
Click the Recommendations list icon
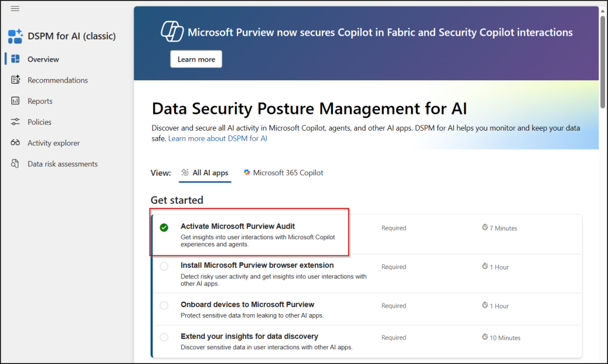pyautogui.click(x=15, y=80)
